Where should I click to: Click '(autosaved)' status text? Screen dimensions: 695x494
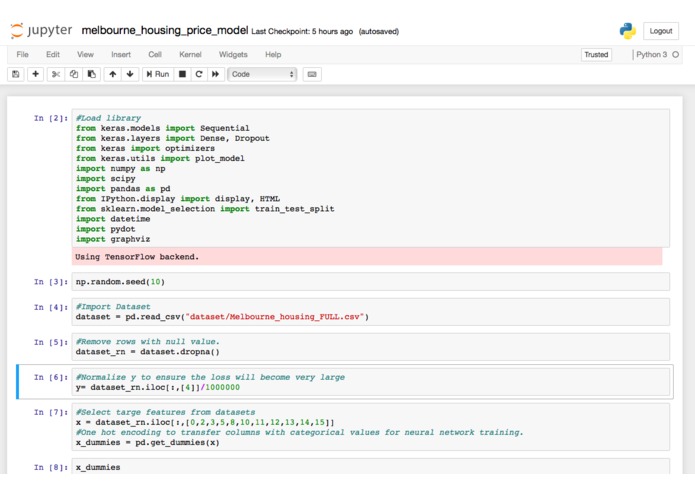pyautogui.click(x=379, y=31)
